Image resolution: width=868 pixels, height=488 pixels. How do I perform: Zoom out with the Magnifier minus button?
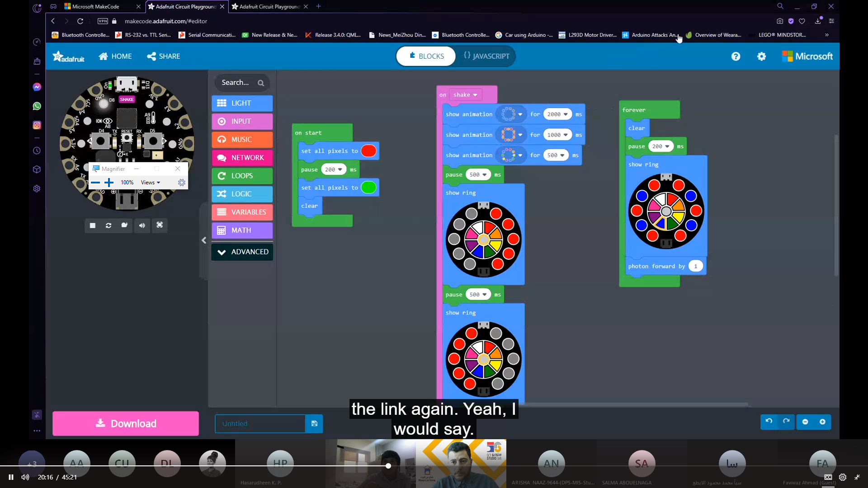(x=95, y=183)
